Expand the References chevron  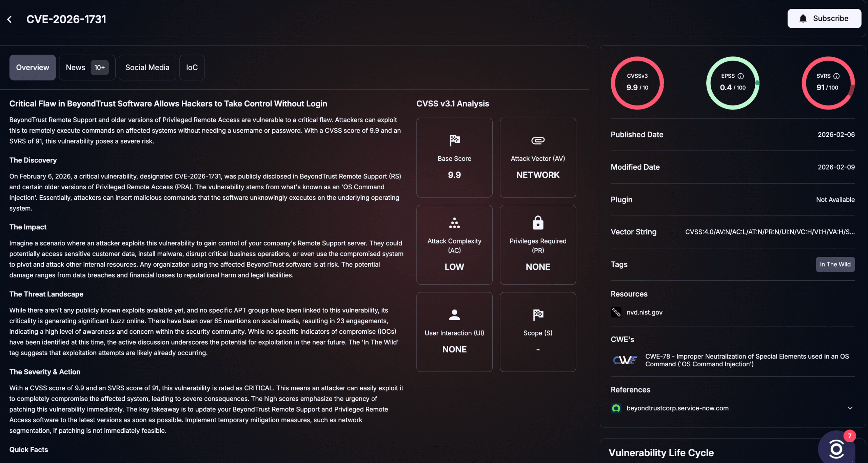850,408
